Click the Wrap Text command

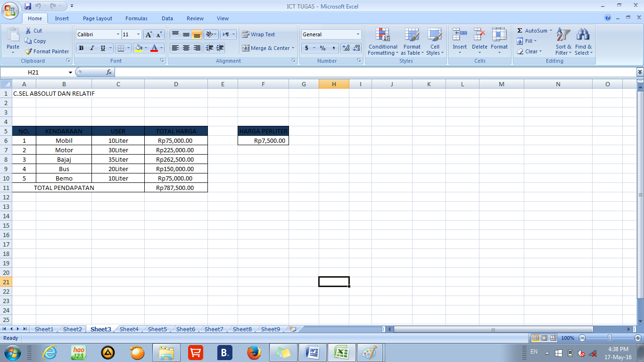(x=258, y=34)
